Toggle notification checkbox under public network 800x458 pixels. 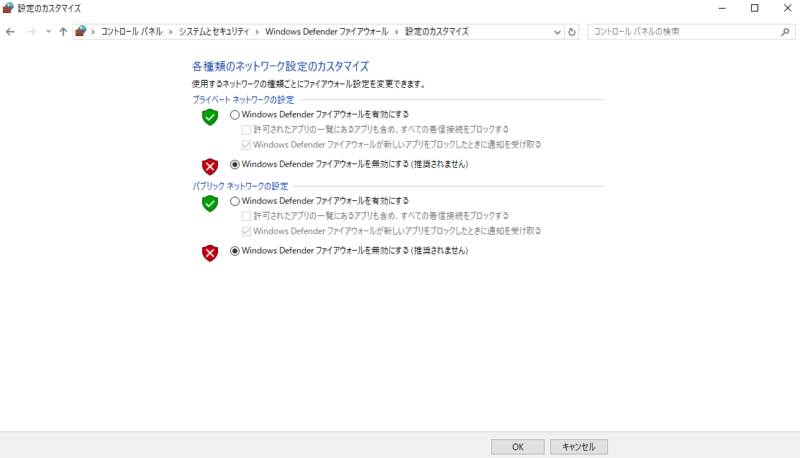pyautogui.click(x=246, y=232)
